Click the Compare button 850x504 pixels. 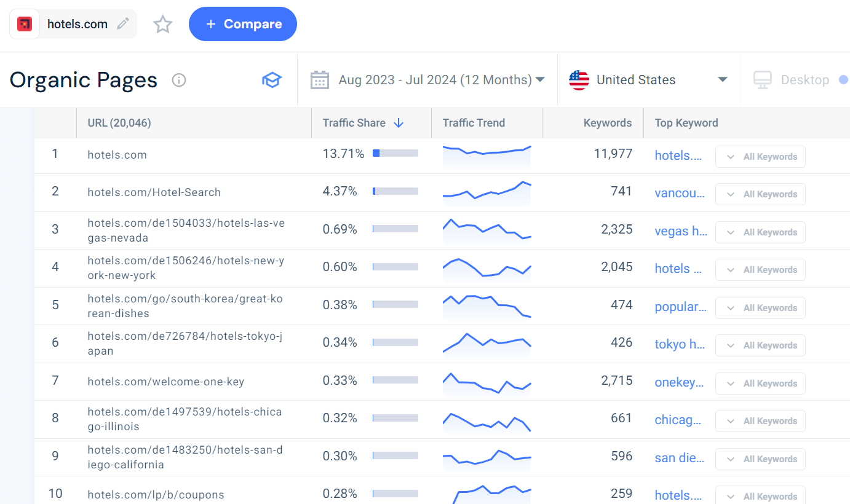point(242,23)
